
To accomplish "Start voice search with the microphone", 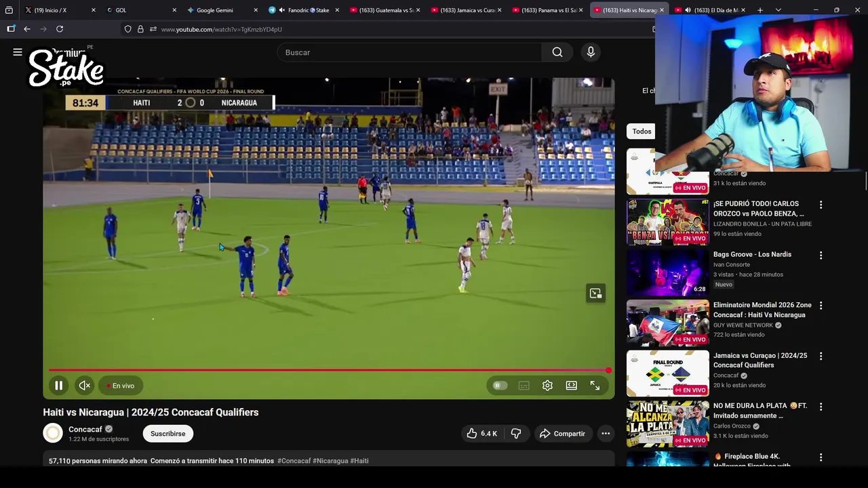I will [x=591, y=52].
